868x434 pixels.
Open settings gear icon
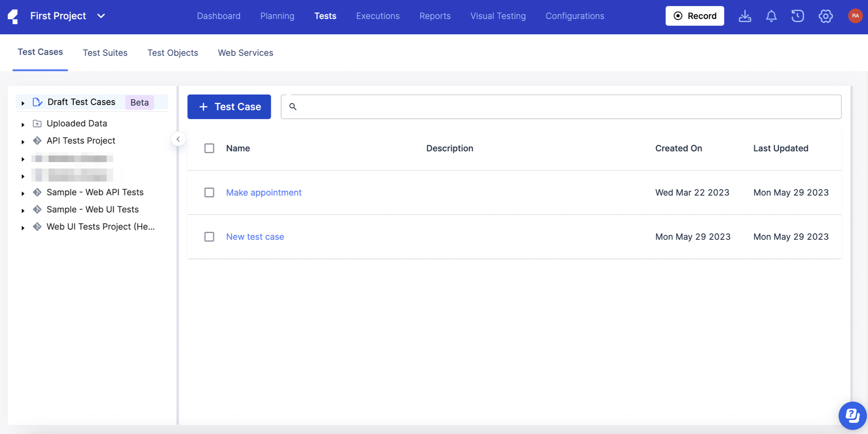point(825,16)
